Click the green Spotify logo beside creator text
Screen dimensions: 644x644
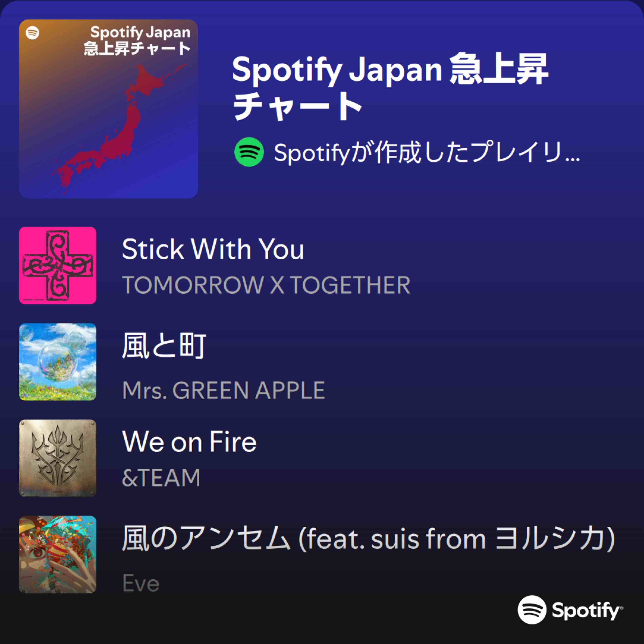point(249,152)
